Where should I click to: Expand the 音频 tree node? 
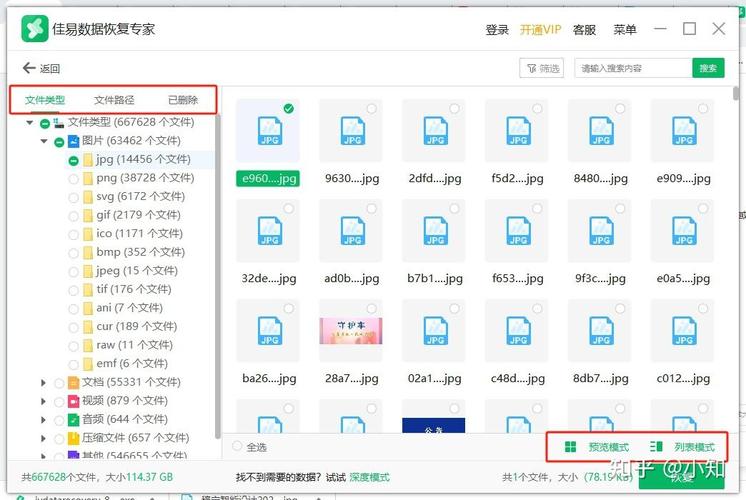tap(43, 420)
